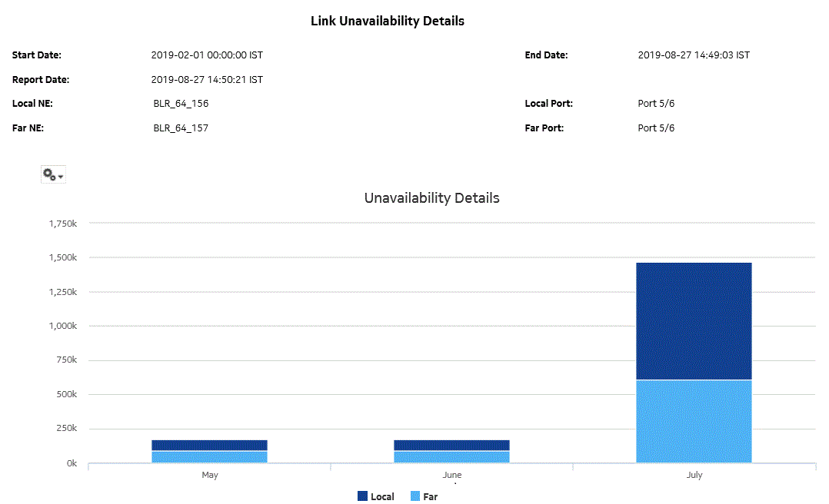
Task: Open the chart options gear icon
Action: point(48,174)
